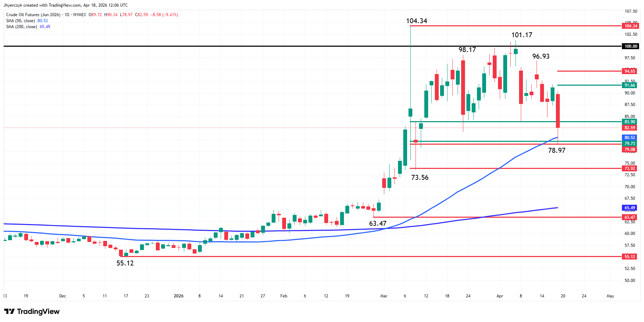Click the 65.49 SMA 200 value in legend
The width and height of the screenshot is (644, 322).
[45, 27]
